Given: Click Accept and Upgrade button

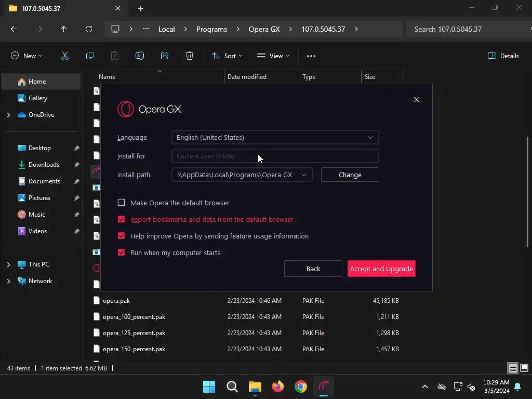Looking at the screenshot, I should pos(381,269).
